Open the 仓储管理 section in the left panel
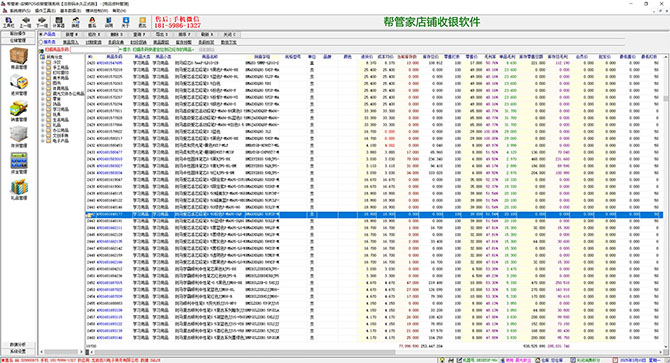The height and width of the screenshot is (363, 670). pos(18,40)
